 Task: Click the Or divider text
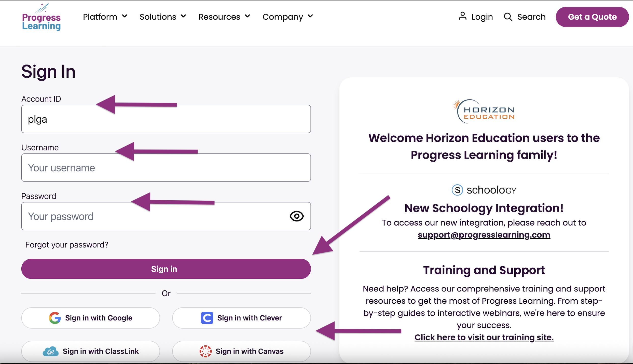coord(166,293)
